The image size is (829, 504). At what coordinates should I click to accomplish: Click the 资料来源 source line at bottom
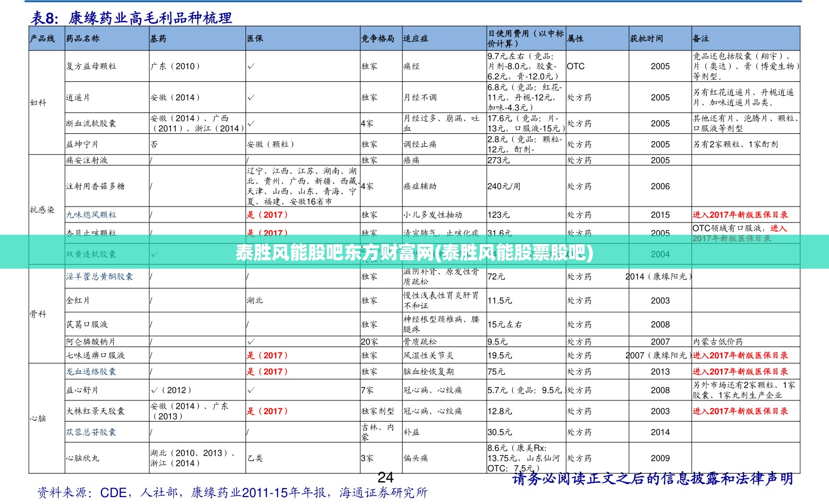tap(232, 493)
